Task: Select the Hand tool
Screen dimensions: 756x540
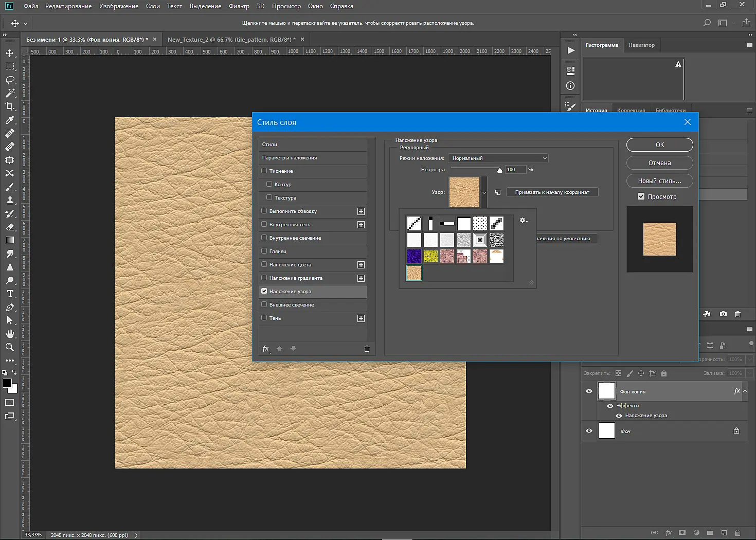Action: (10, 334)
